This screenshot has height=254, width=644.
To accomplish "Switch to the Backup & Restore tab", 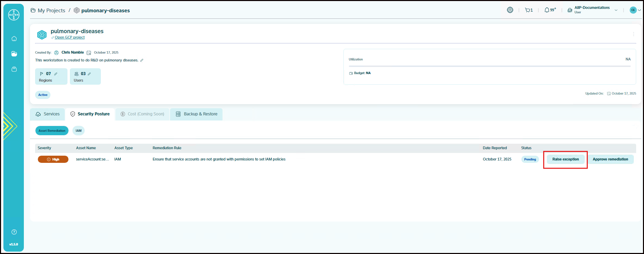I will [196, 114].
